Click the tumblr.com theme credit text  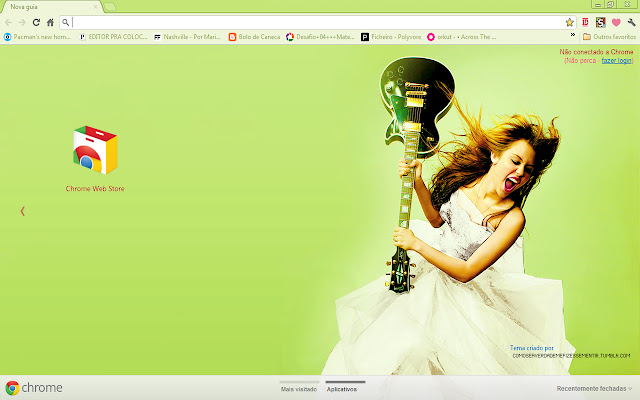click(x=571, y=356)
